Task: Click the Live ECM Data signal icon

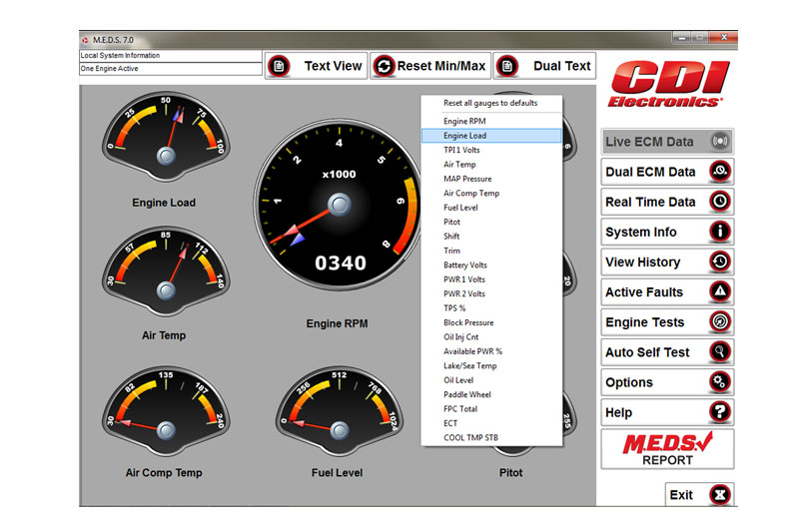Action: pos(719,142)
